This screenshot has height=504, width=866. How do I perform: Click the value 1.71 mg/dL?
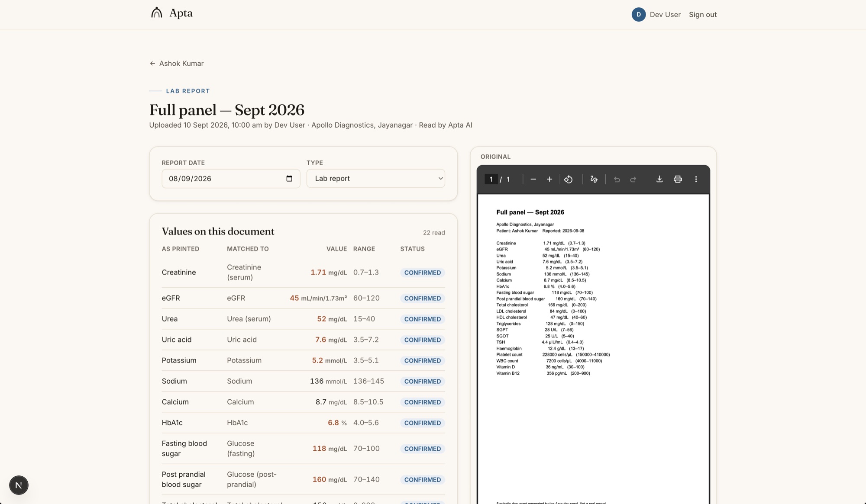coord(329,273)
